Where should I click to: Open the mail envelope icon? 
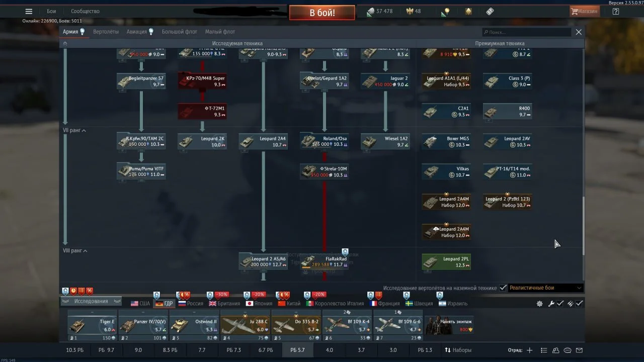point(579,350)
